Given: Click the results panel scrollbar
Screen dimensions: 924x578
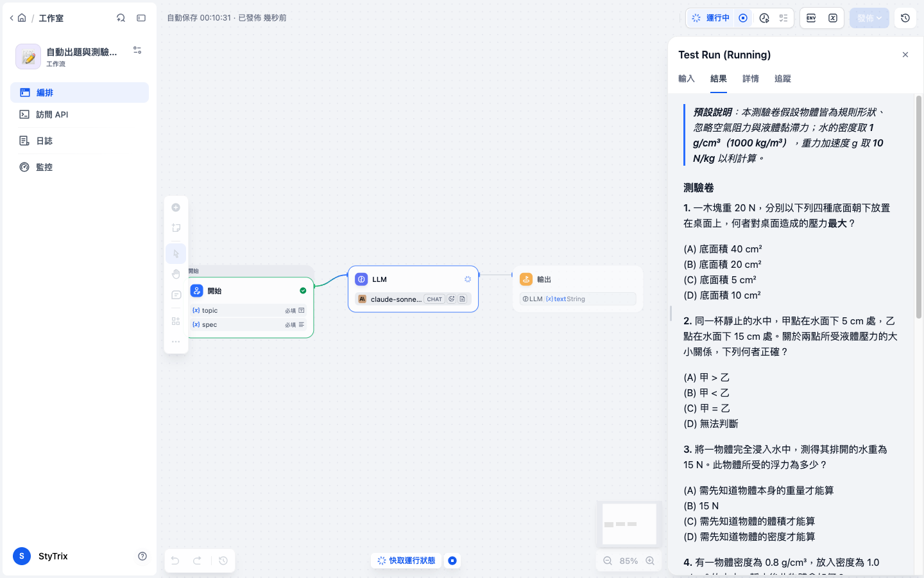Looking at the screenshot, I should 918,207.
